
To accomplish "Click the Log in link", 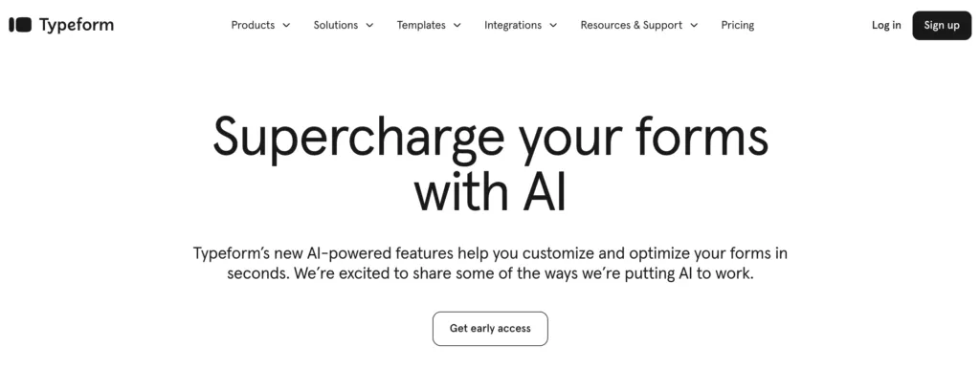I will [x=886, y=25].
